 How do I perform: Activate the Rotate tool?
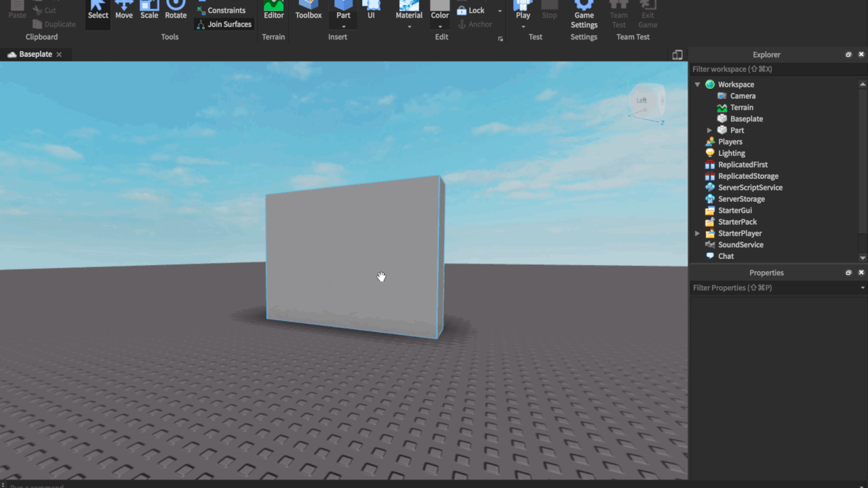coord(176,11)
